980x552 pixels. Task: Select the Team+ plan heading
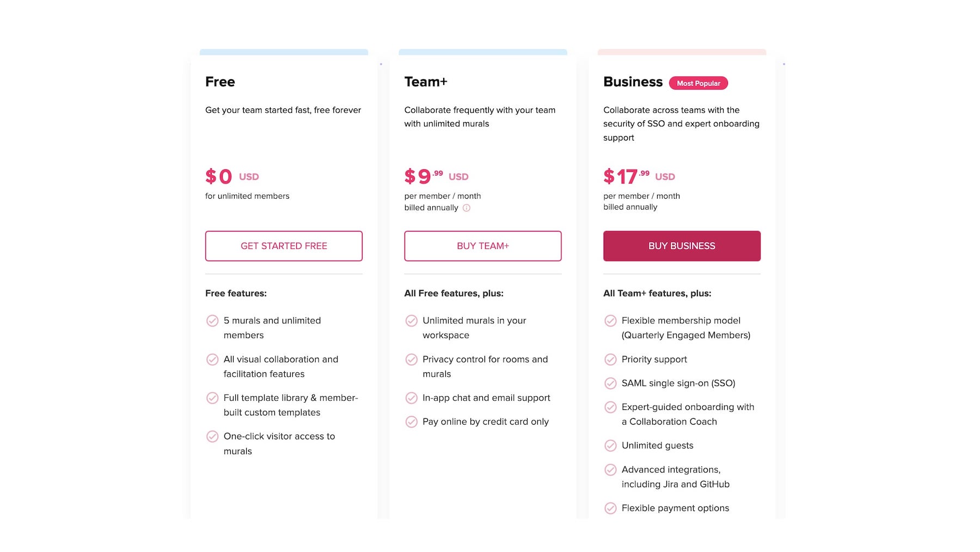click(426, 82)
